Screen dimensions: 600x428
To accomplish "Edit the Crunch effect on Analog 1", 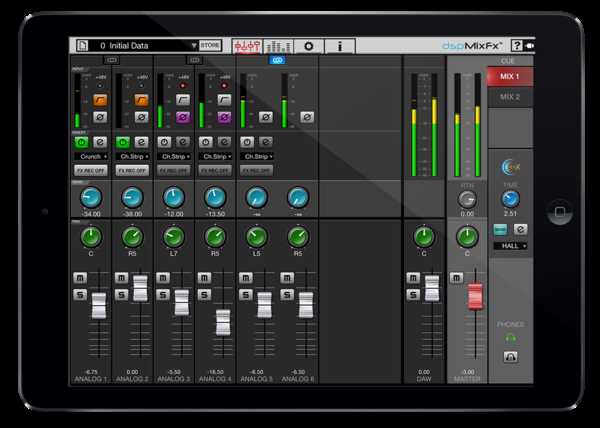I will tap(100, 142).
